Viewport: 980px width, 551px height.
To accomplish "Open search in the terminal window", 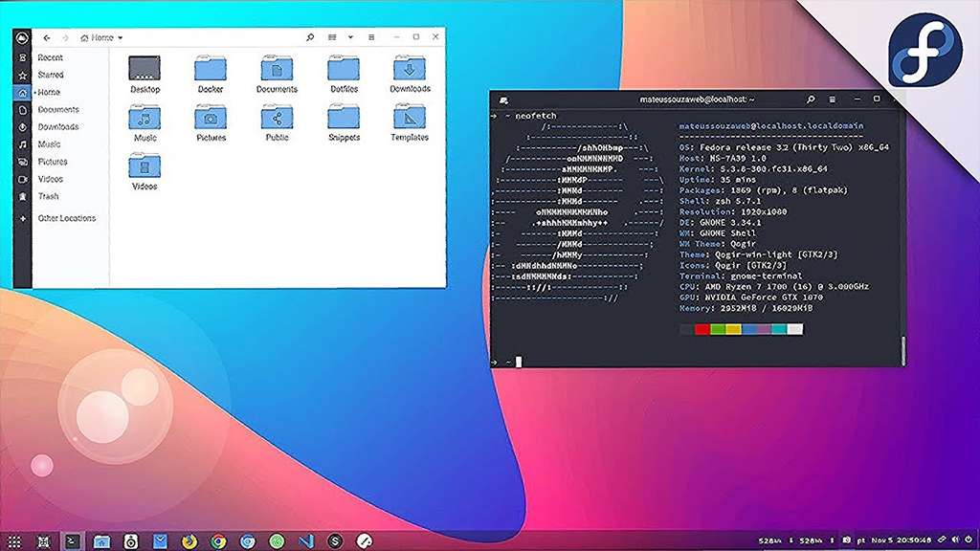I will [x=811, y=99].
